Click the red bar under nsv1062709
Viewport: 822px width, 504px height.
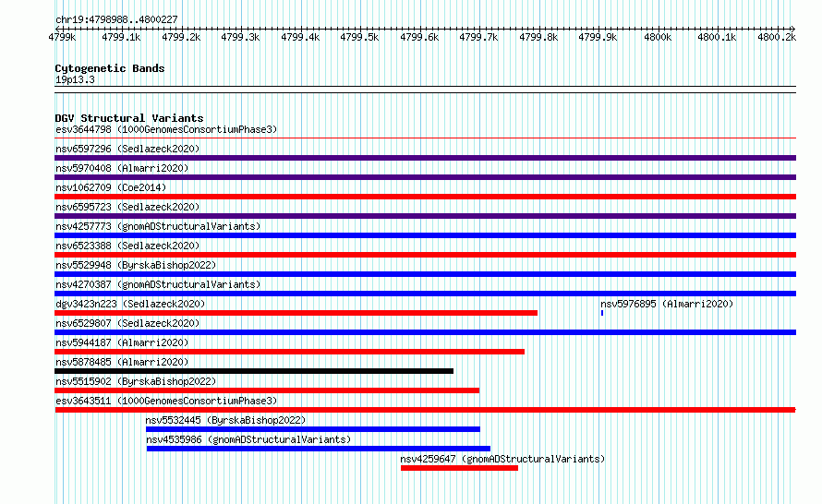coord(425,197)
